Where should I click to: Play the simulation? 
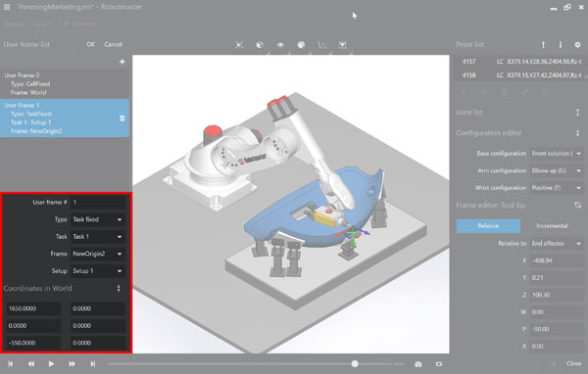click(x=51, y=364)
